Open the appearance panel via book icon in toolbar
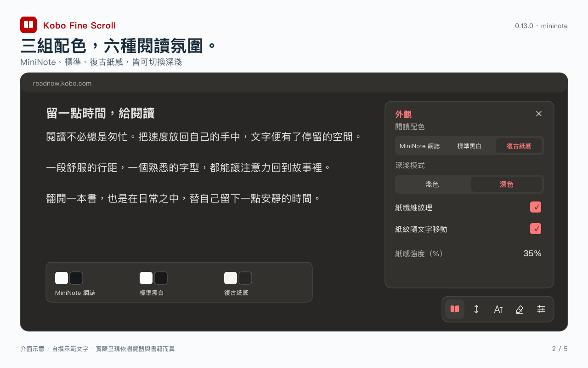588x368 pixels. [x=455, y=309]
